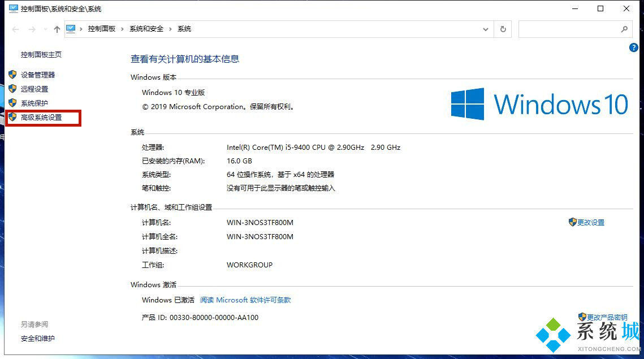Screen dimensions: 644x359
Task: Open 高级系统设置 from the sidebar
Action: pyautogui.click(x=41, y=118)
